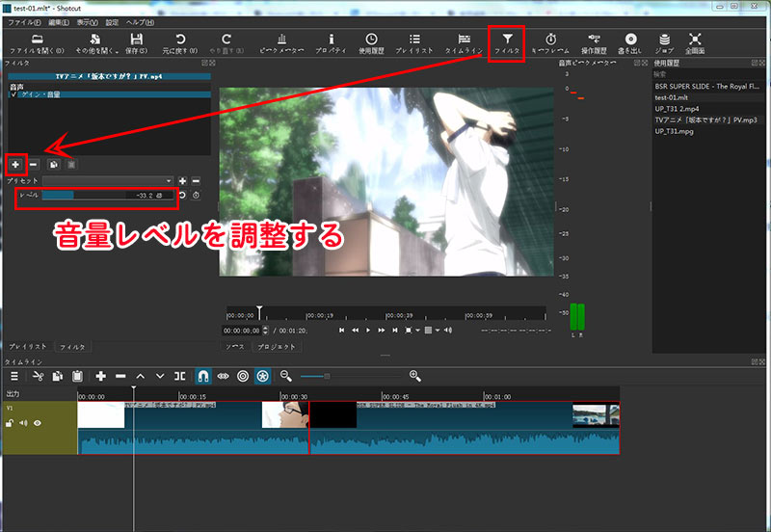Image resolution: width=771 pixels, height=532 pixels.
Task: Append the clip to the track with timeline plus
Action: click(101, 376)
